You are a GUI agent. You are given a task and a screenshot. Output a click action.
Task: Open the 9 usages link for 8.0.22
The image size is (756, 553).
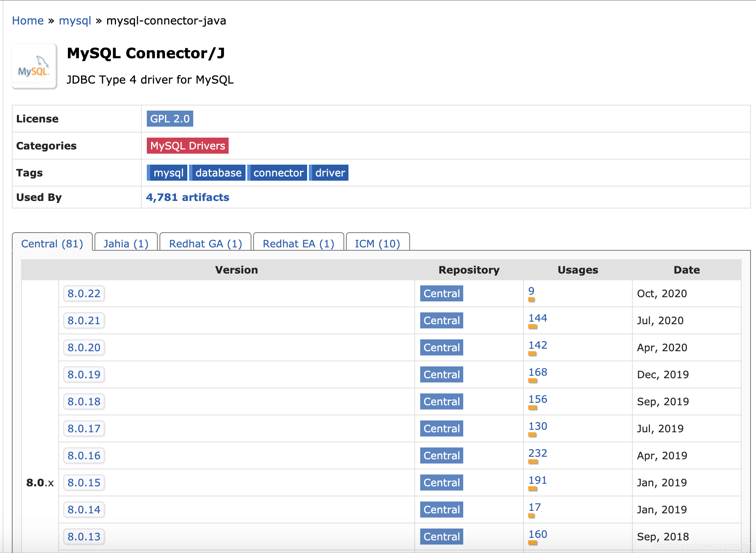click(x=532, y=291)
